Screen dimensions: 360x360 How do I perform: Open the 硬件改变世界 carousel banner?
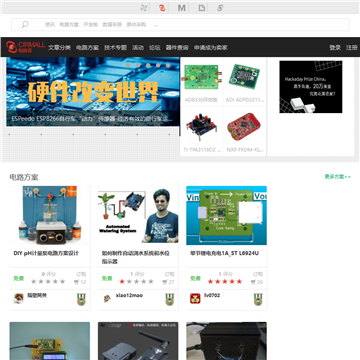(x=93, y=91)
